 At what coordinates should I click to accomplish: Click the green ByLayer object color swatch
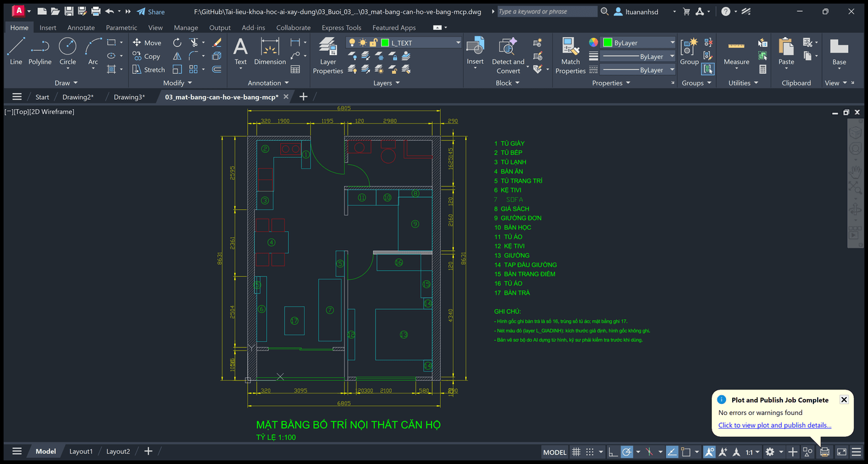(x=608, y=43)
